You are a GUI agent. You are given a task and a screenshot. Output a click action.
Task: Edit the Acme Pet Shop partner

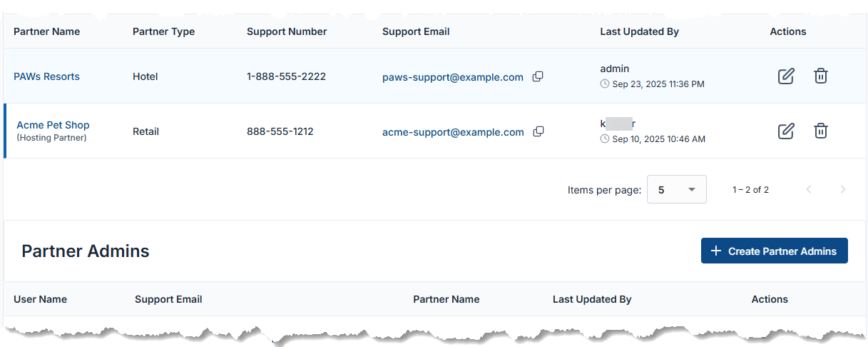point(785,131)
